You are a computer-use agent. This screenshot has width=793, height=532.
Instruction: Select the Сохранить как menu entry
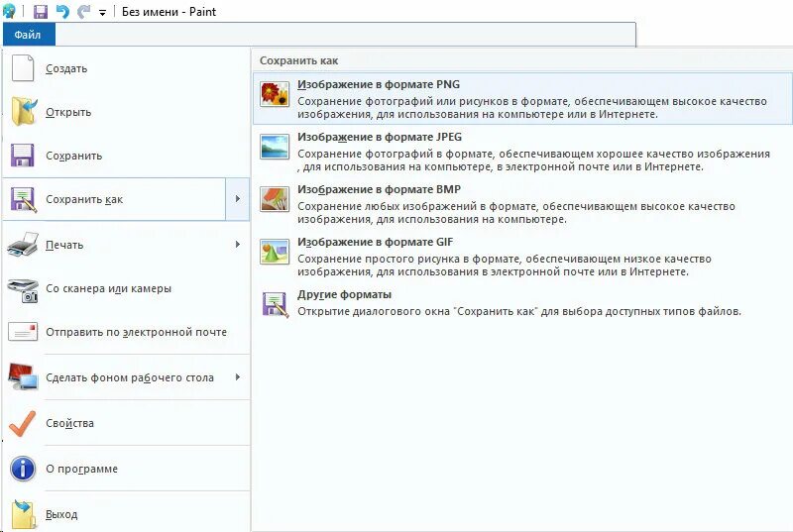tap(114, 199)
